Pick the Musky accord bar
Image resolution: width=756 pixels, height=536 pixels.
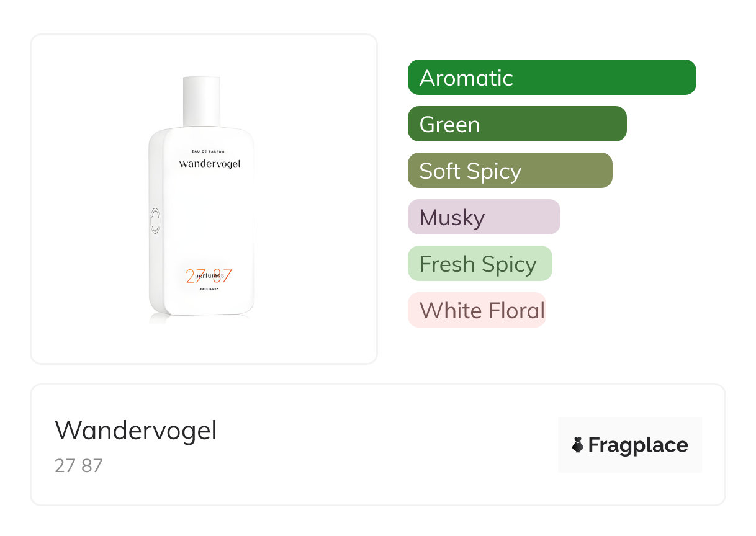tap(484, 217)
